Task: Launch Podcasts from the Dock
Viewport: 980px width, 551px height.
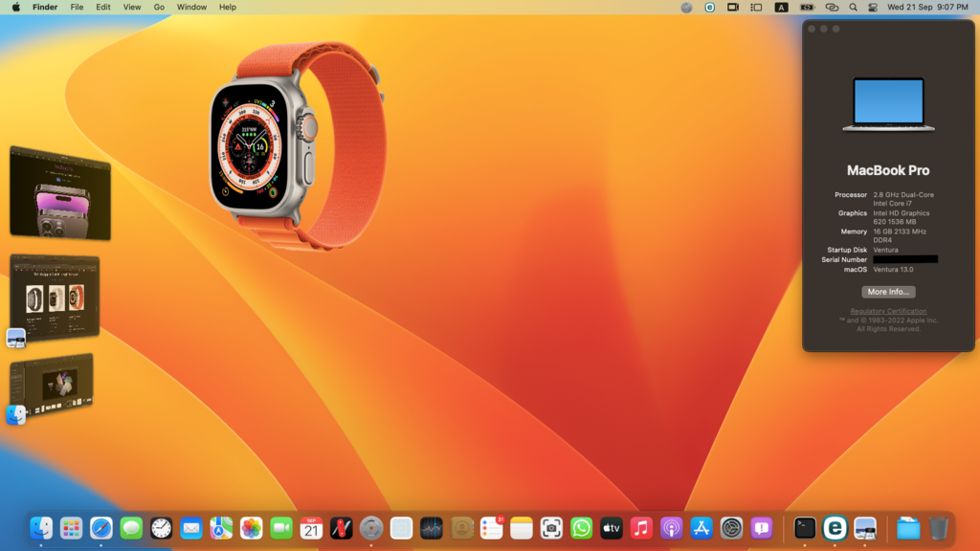Action: pyautogui.click(x=672, y=527)
